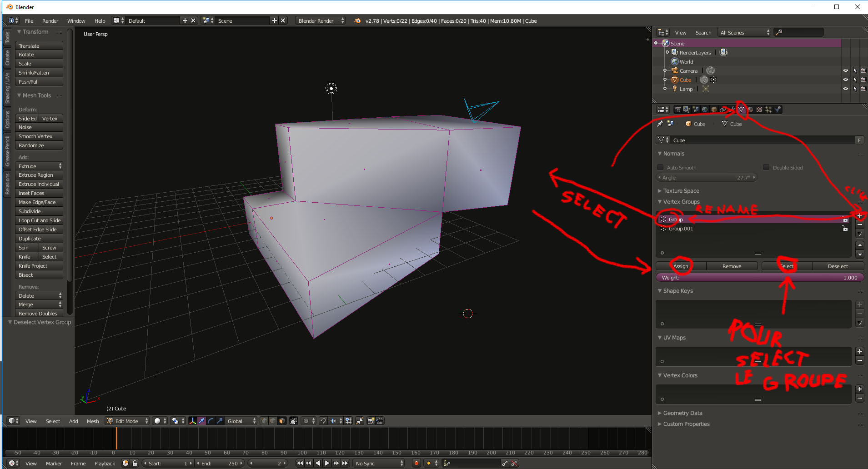This screenshot has width=868, height=469.
Task: Enable the Double Sided checkbox
Action: pyautogui.click(x=766, y=167)
